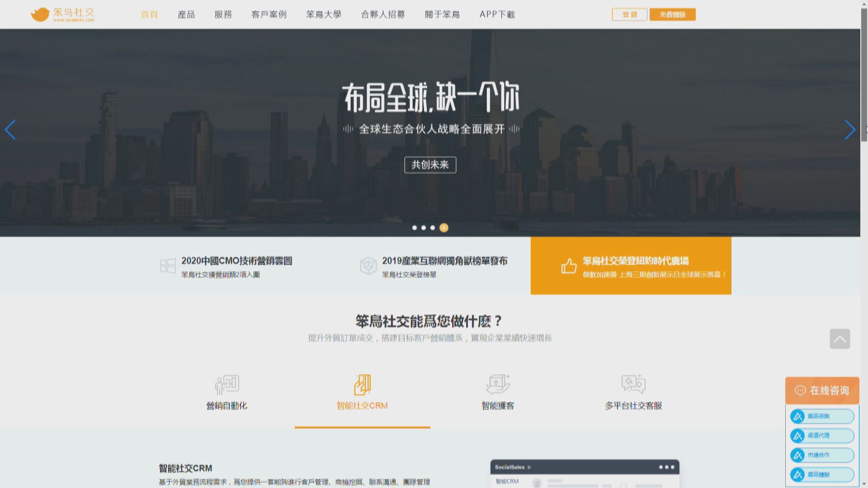Switch to the third carousel slide dot

(434, 228)
